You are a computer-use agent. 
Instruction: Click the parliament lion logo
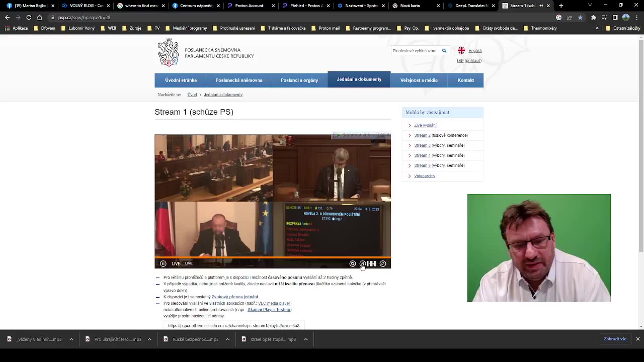pyautogui.click(x=168, y=52)
